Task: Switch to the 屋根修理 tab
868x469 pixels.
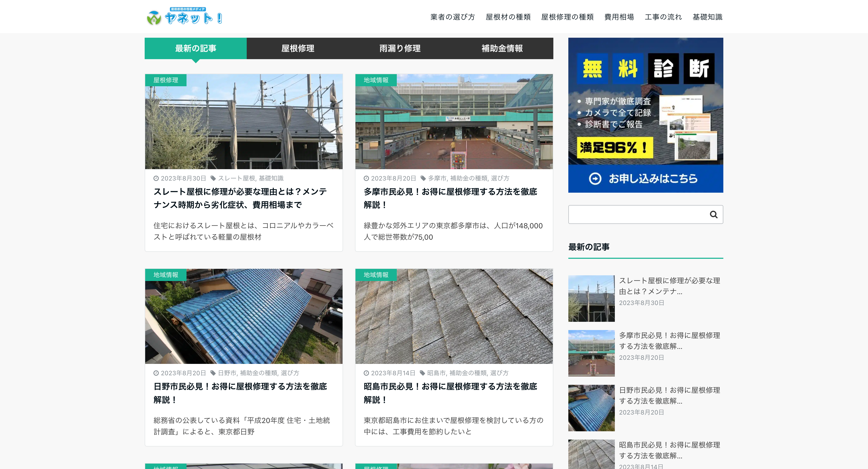Action: [x=298, y=49]
